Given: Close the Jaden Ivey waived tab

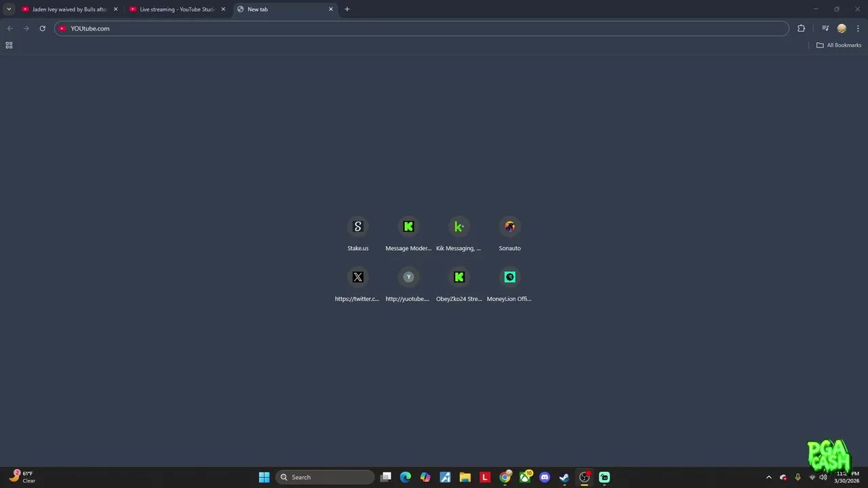Looking at the screenshot, I should pyautogui.click(x=115, y=9).
